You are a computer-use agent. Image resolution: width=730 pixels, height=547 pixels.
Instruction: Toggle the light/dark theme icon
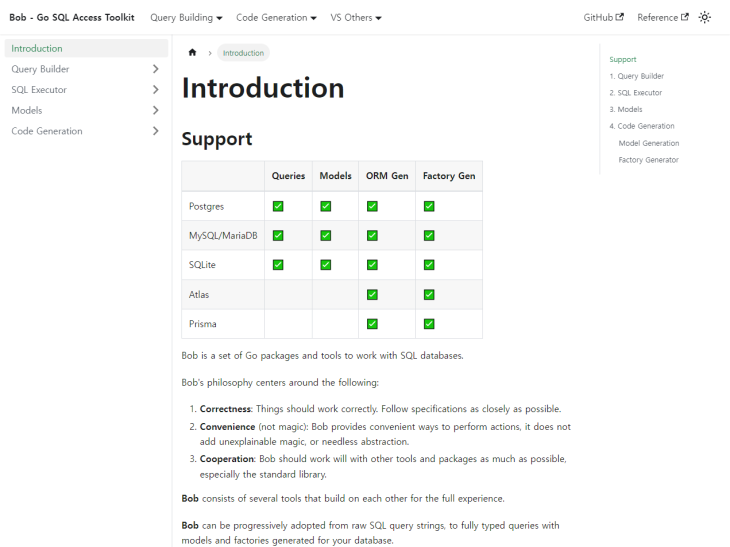pyautogui.click(x=705, y=17)
